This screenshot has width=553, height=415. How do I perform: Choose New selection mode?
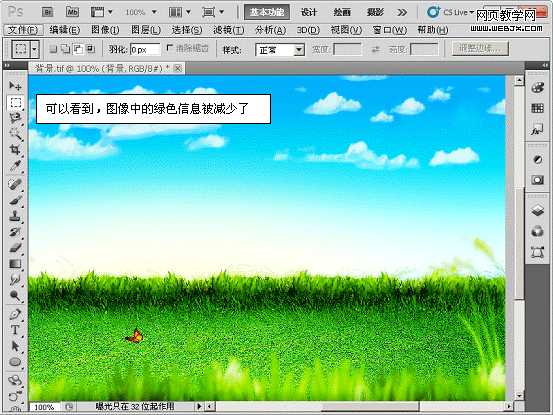pyautogui.click(x=53, y=49)
